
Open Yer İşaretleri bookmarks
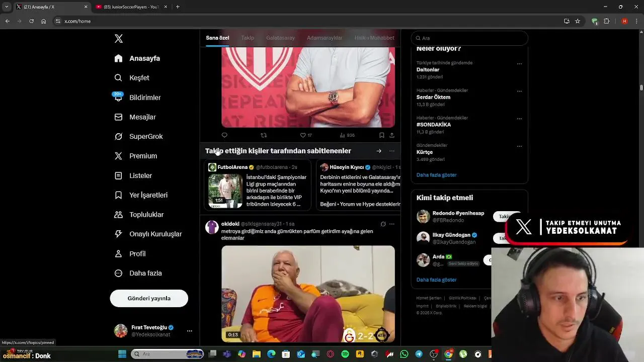141,195
